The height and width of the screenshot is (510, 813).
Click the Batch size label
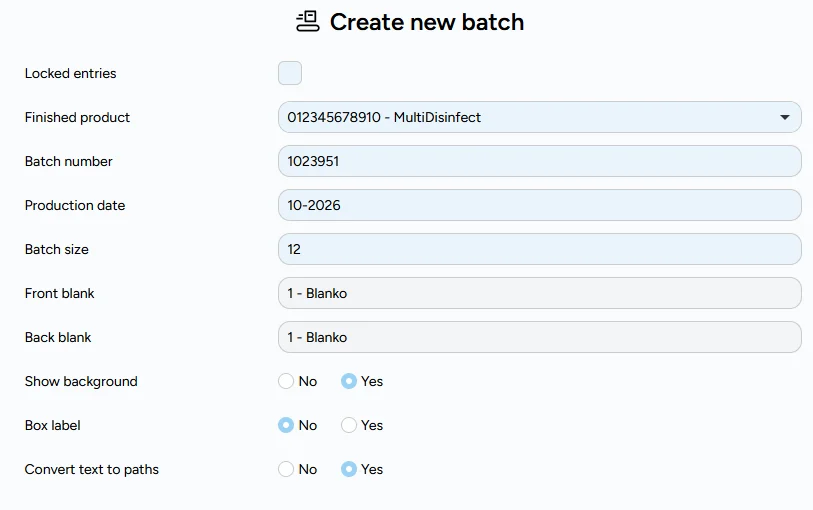(57, 250)
